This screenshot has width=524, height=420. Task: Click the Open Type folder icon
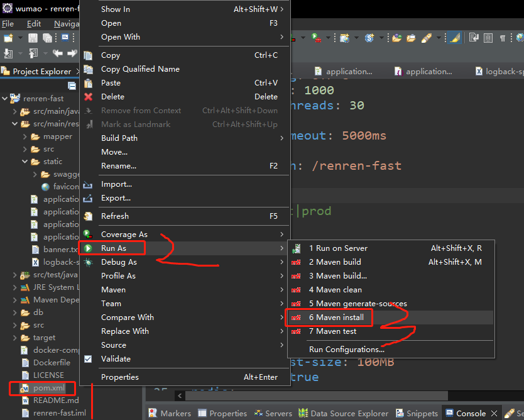point(397,38)
